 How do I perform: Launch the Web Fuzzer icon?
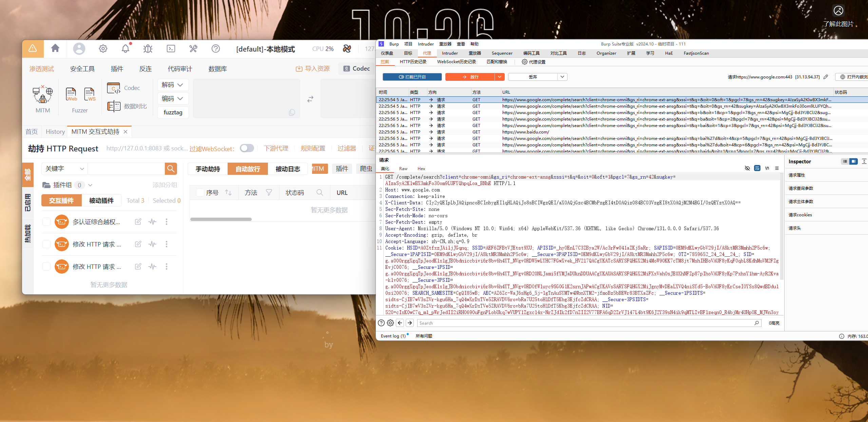tap(71, 95)
